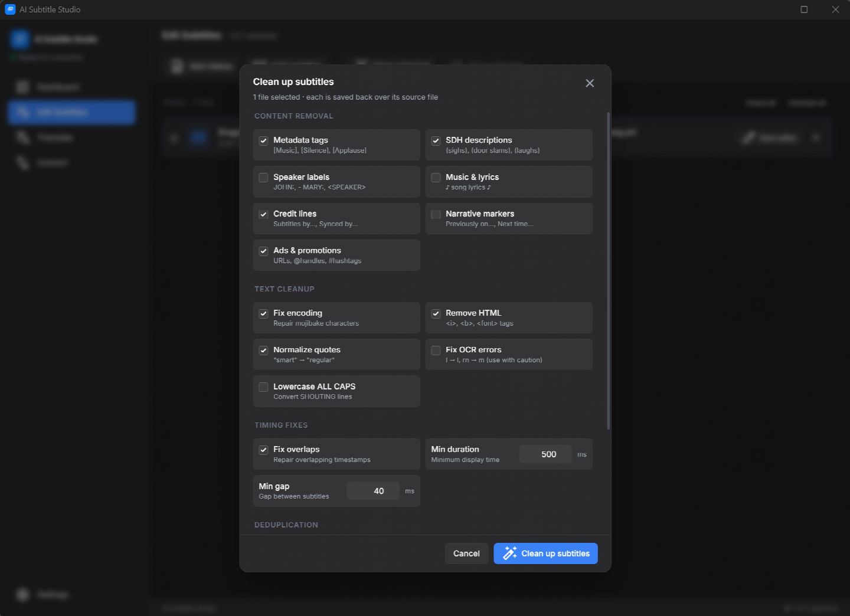The image size is (850, 616).
Task: Click the 'Subtitles by..., Synced by...' example text
Action: click(315, 224)
